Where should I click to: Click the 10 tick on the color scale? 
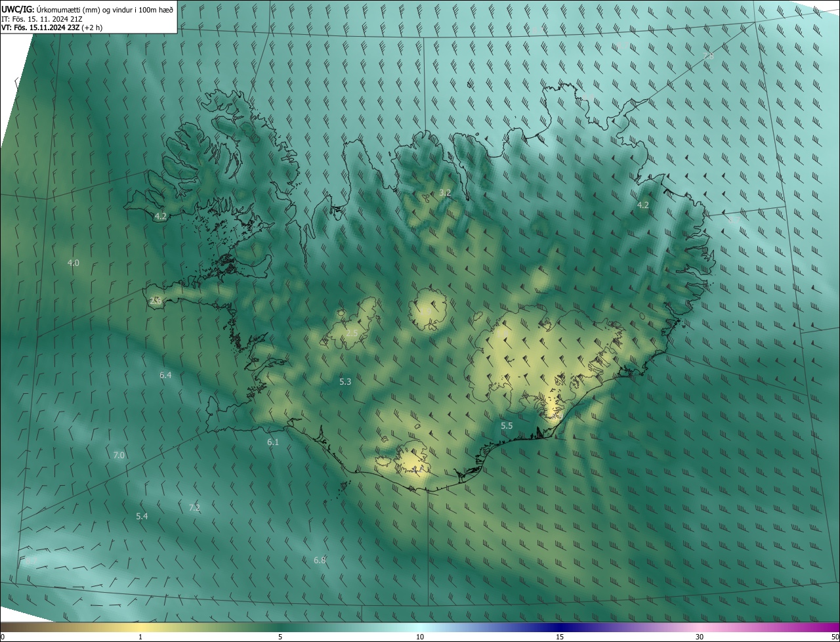coord(420,637)
